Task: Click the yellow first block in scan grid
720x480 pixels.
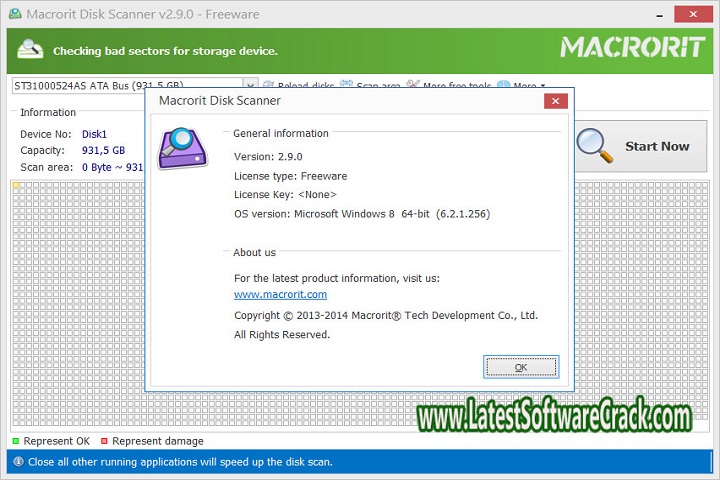Action: [16, 185]
